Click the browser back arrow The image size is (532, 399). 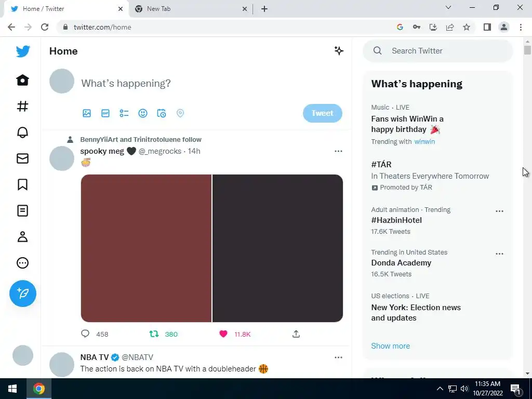pyautogui.click(x=11, y=27)
